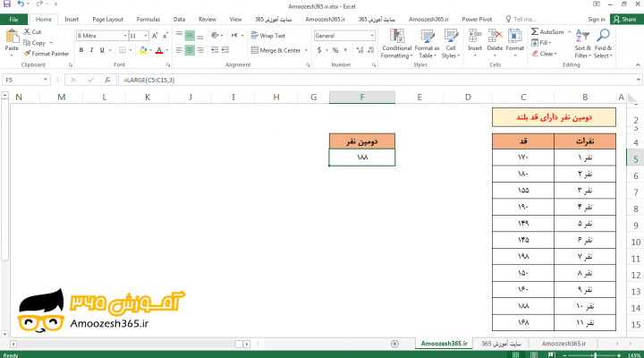Image resolution: width=644 pixels, height=358 pixels.
Task: Open the Power Pivot tab
Action: (x=477, y=20)
